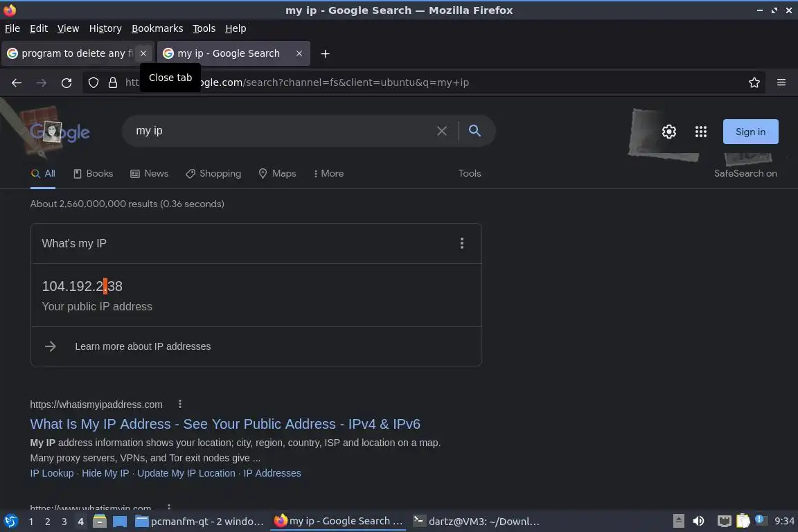Viewport: 798px width, 532px height.
Task: Switch to virtual desktop 1
Action: [31, 522]
